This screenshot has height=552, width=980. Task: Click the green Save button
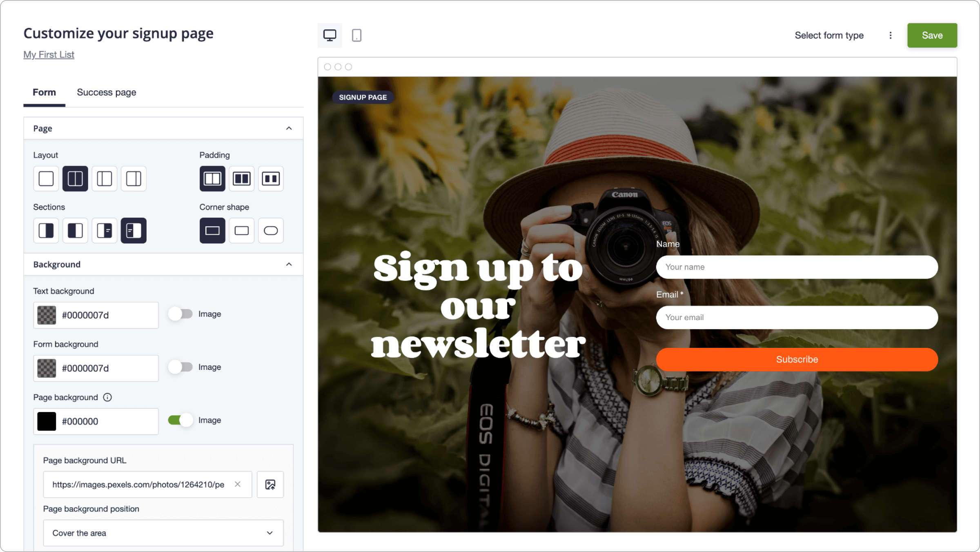click(x=932, y=36)
